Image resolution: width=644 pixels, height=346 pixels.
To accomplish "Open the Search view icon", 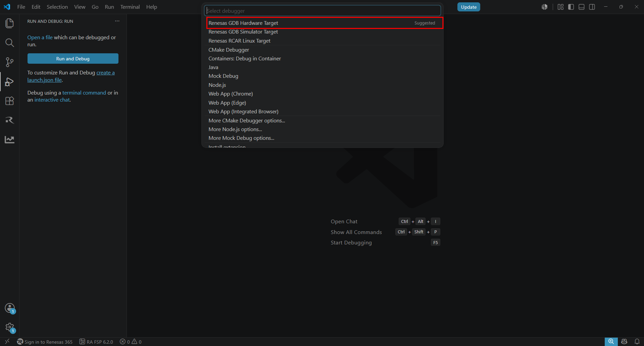I will pos(10,43).
